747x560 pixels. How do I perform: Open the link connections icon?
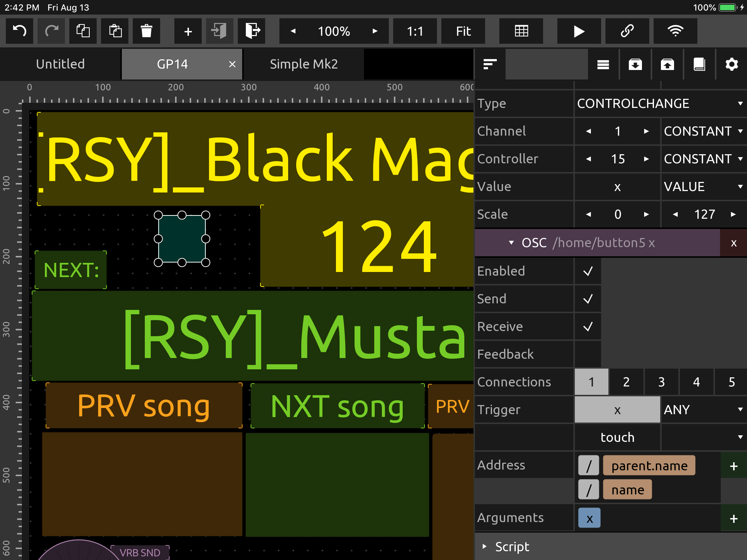pos(627,31)
